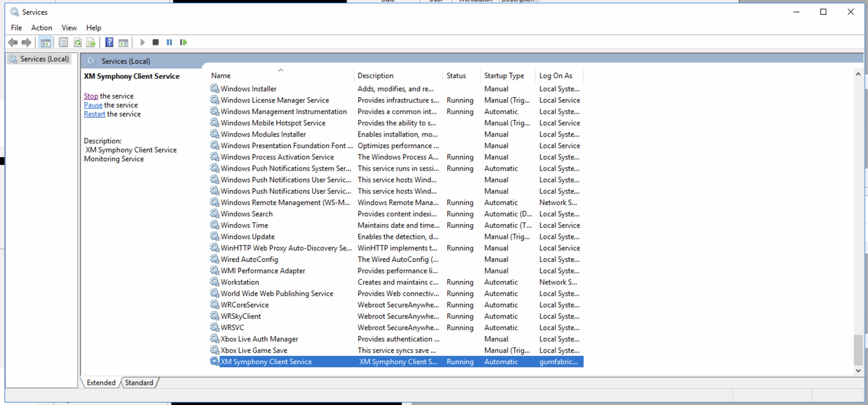This screenshot has height=405, width=868.
Task: Open Properties via the toolbar icon
Action: tap(63, 42)
